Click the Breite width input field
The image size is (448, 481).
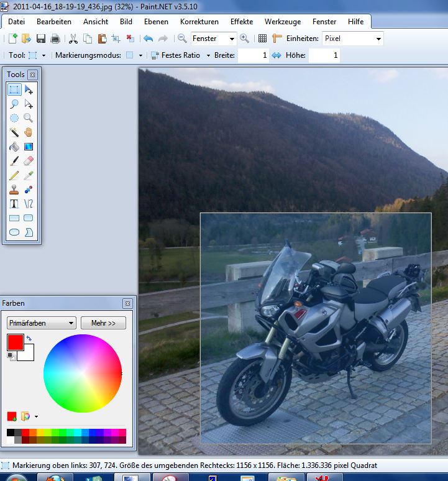click(x=254, y=55)
